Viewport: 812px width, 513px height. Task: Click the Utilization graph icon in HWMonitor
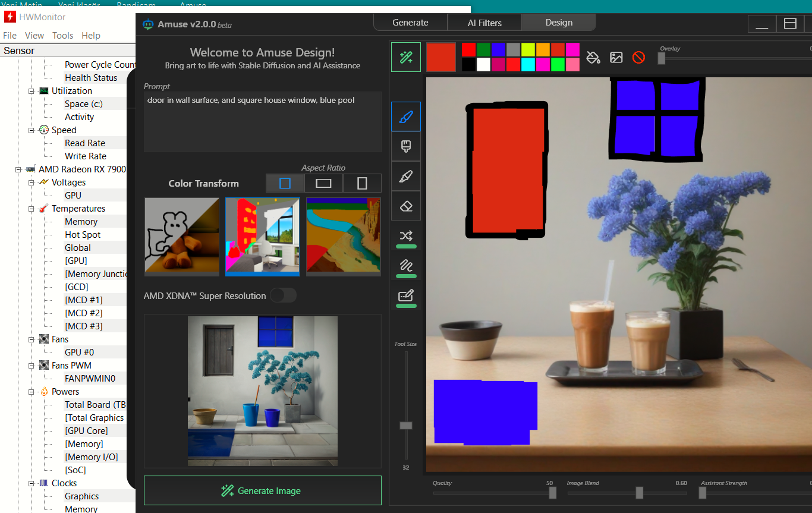(x=44, y=91)
